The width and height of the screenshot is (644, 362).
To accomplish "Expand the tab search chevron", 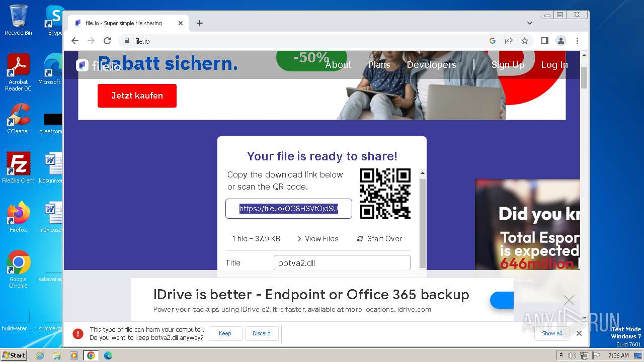I will coord(530,23).
